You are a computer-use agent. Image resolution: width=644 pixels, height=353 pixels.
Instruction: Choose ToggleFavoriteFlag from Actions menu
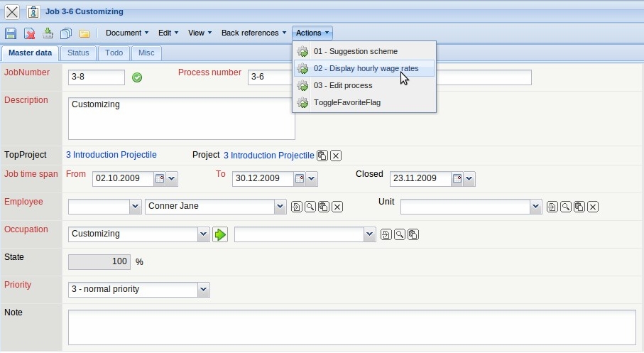[346, 102]
